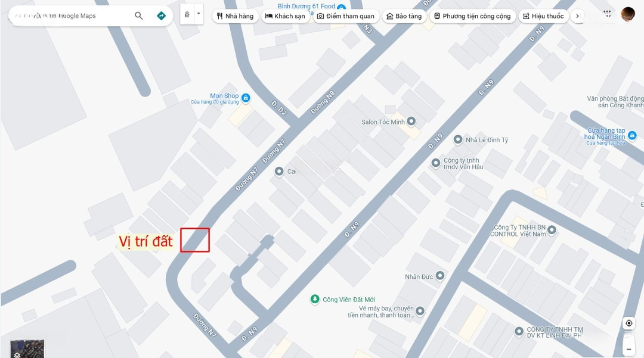Select the Bảo tàng category chip
644x358 pixels.
click(x=404, y=16)
